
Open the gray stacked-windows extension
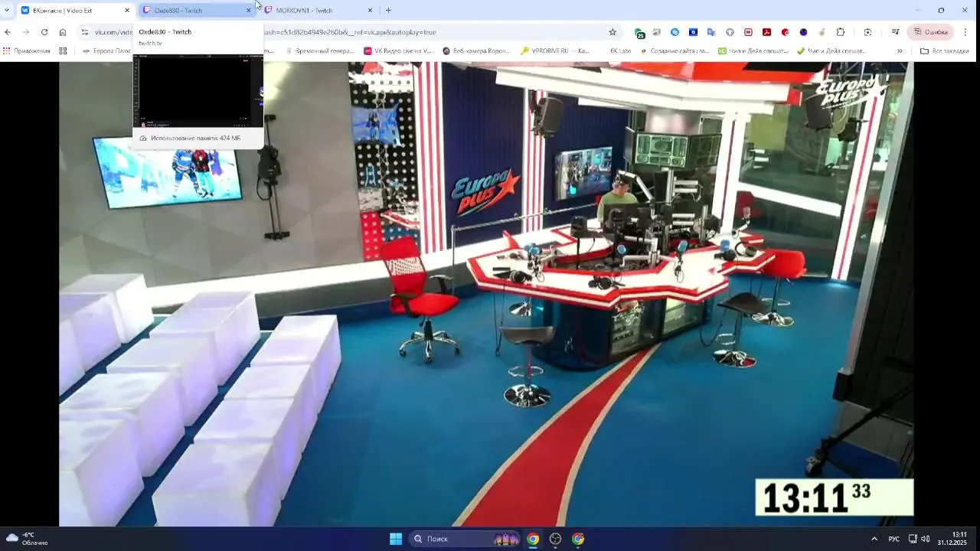[656, 32]
